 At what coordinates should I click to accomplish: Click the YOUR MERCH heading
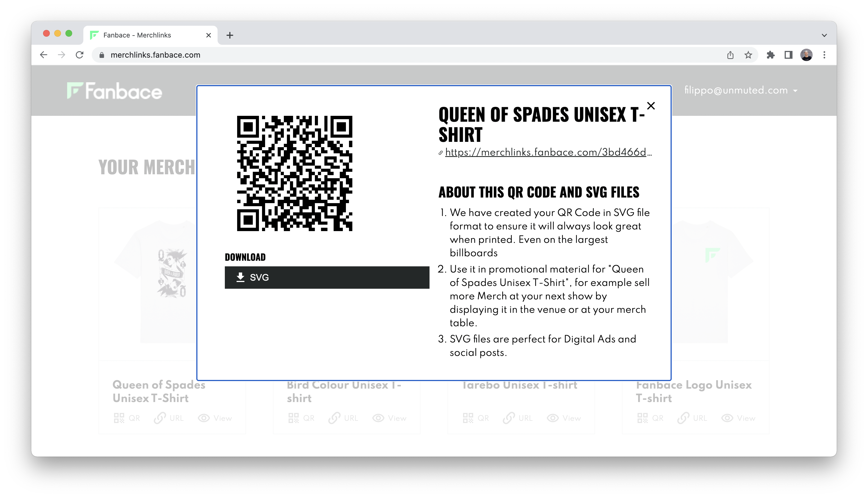(147, 167)
